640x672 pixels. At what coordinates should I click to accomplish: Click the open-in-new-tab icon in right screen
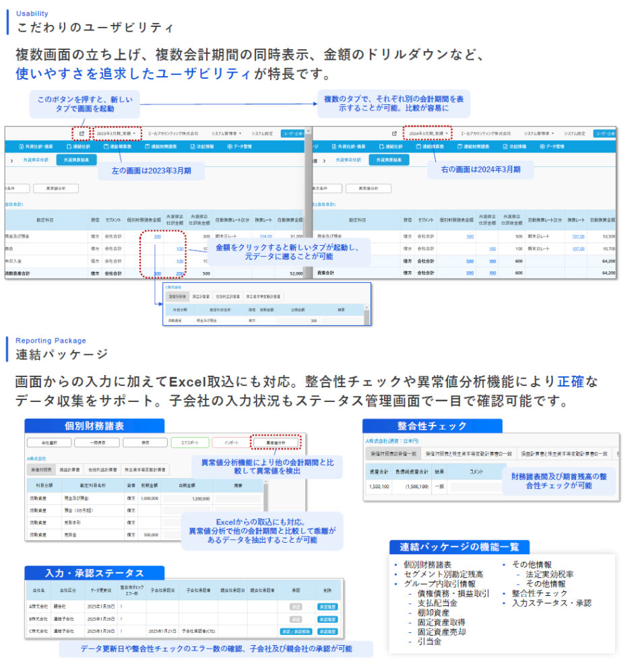pyautogui.click(x=394, y=133)
